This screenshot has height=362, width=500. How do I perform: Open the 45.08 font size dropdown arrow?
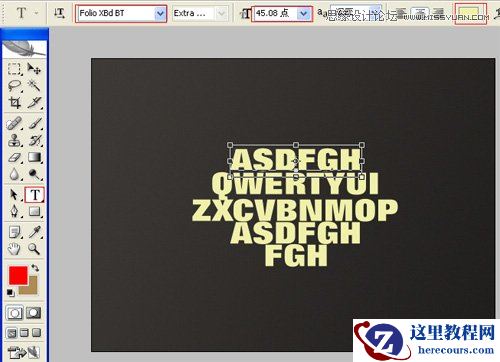coord(303,14)
